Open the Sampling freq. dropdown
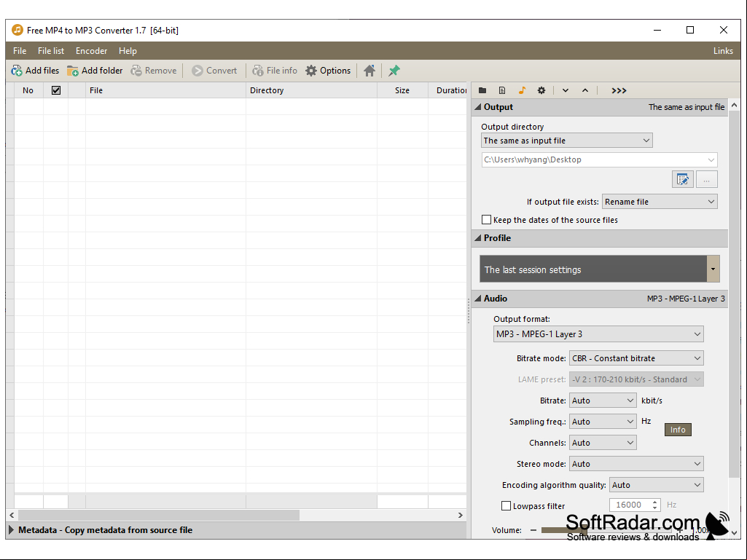 (x=603, y=422)
